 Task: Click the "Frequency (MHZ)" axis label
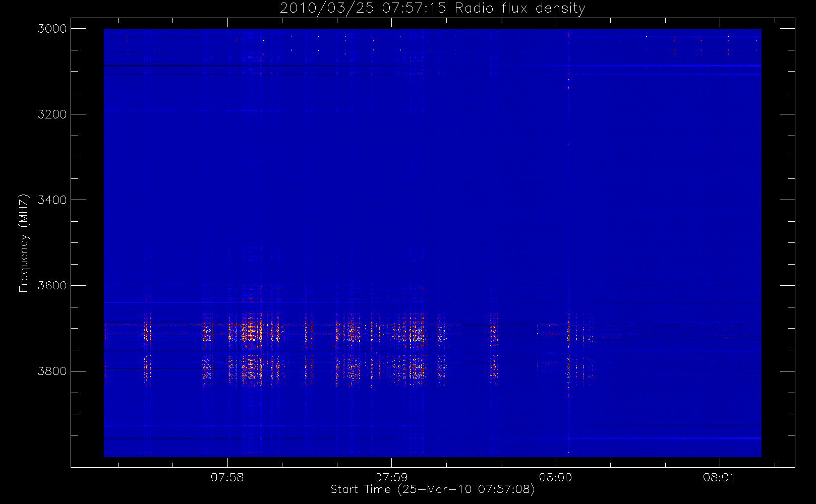(24, 243)
